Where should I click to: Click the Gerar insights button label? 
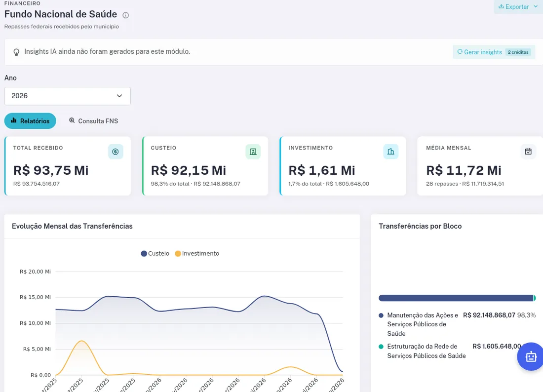pyautogui.click(x=483, y=52)
